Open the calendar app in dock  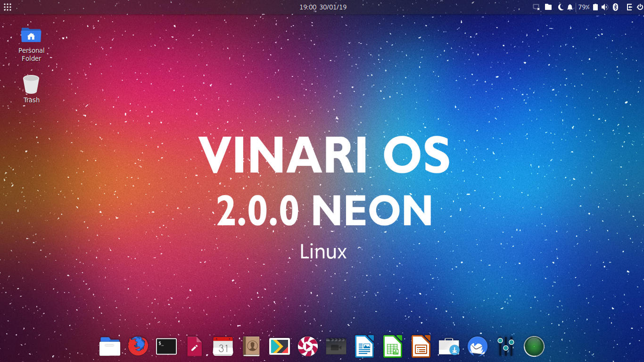tap(223, 346)
